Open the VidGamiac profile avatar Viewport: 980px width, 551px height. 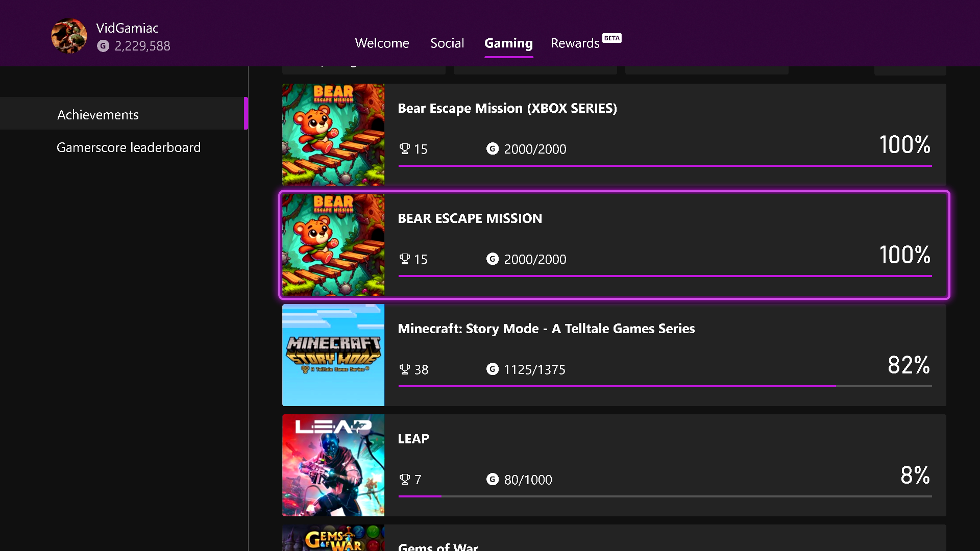click(x=69, y=36)
